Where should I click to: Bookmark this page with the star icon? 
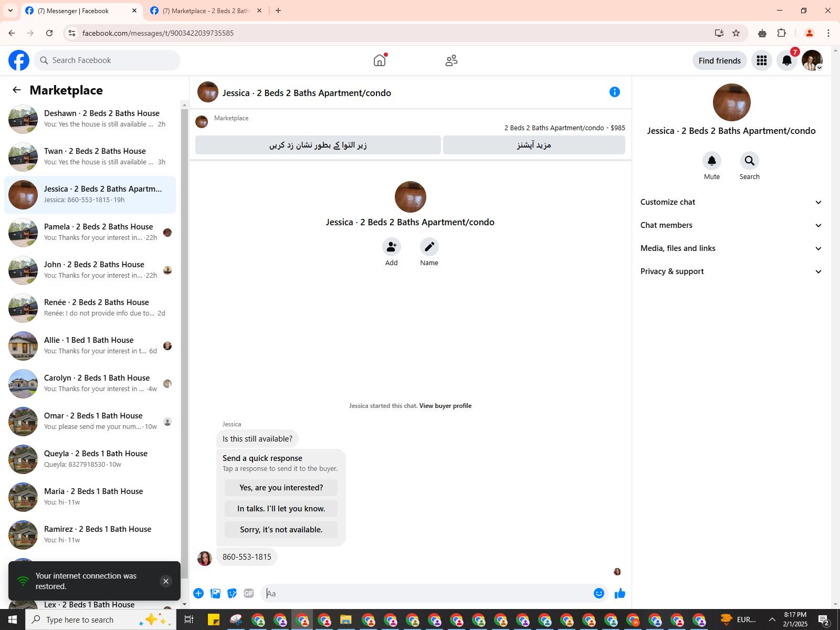pyautogui.click(x=736, y=33)
